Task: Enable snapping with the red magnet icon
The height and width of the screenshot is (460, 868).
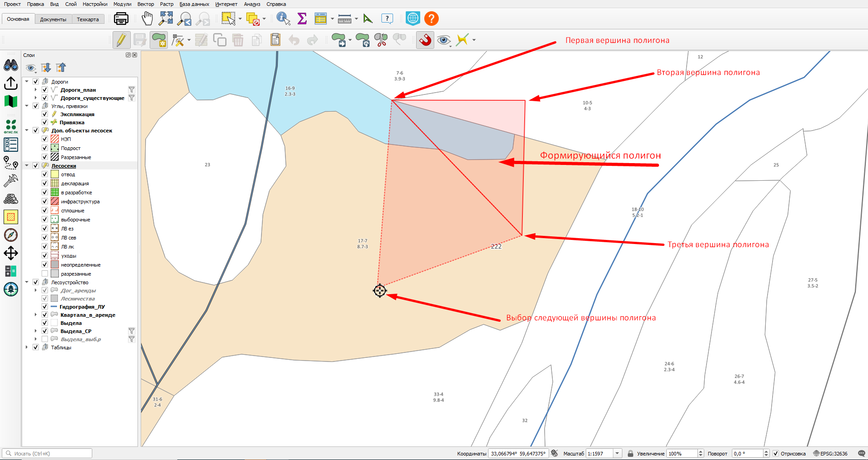Action: pyautogui.click(x=425, y=40)
